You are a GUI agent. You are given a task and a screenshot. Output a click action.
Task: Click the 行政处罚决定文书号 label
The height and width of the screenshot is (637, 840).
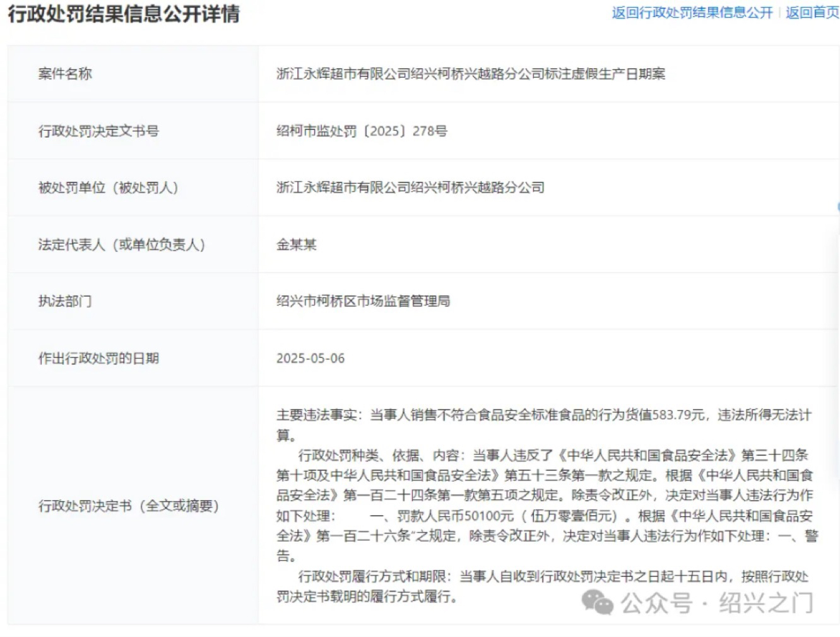click(x=98, y=131)
